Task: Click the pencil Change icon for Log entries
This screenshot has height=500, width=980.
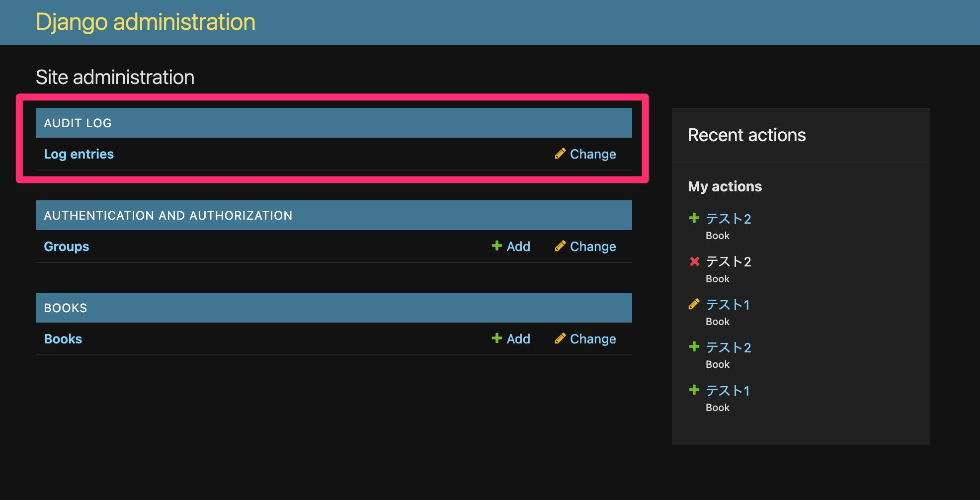Action: point(561,154)
